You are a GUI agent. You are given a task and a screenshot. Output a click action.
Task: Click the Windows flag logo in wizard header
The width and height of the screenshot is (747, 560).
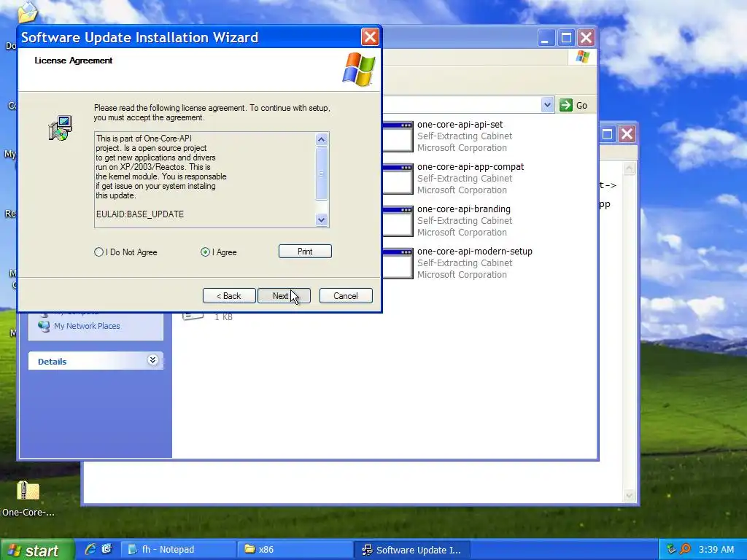point(359,69)
